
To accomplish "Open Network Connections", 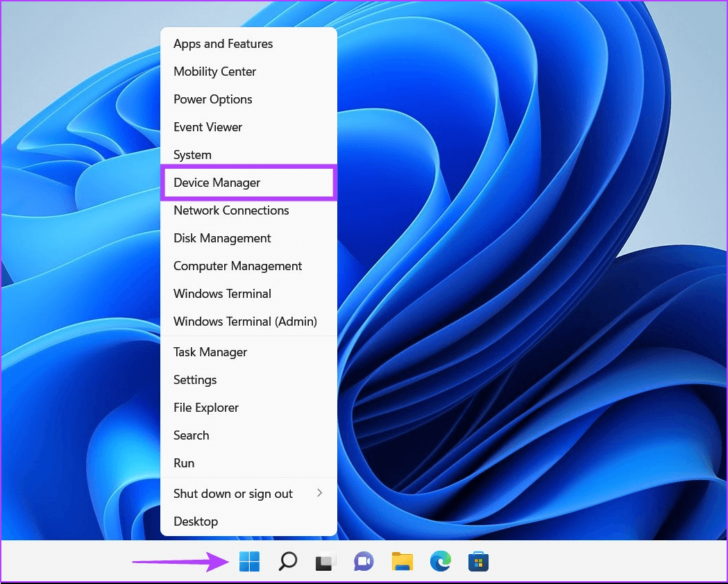I will (x=248, y=210).
